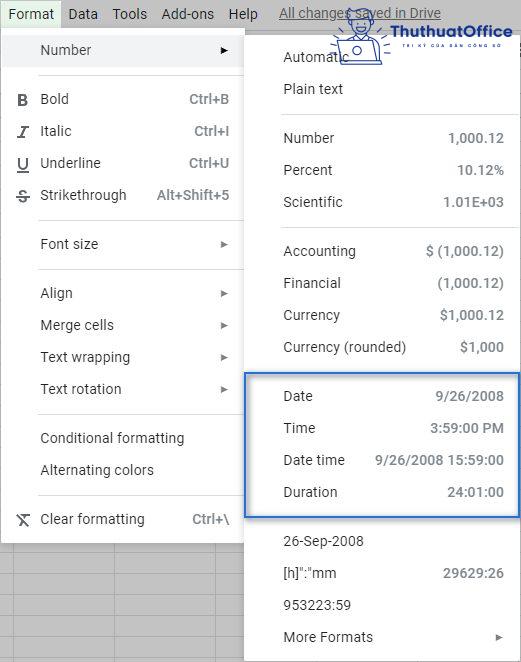Choose Bold in the Format menu
The height and width of the screenshot is (662, 521).
click(123, 100)
